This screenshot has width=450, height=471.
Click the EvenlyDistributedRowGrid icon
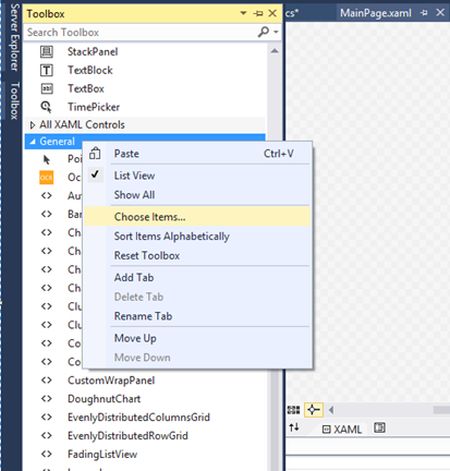tap(46, 436)
